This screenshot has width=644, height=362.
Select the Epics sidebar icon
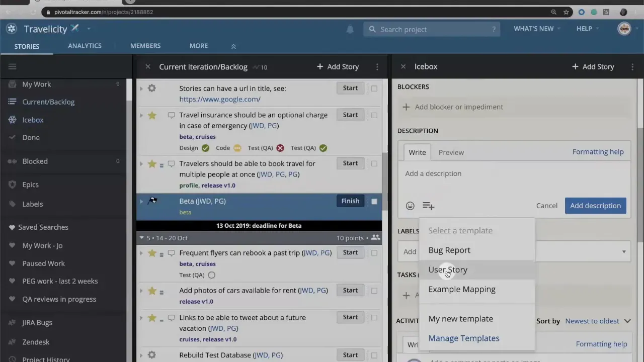coord(12,185)
